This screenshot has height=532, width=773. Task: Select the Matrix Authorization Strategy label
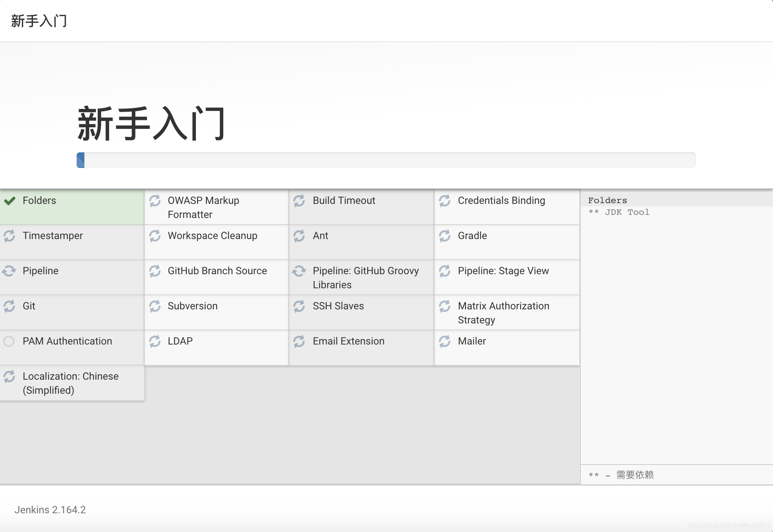(x=504, y=313)
